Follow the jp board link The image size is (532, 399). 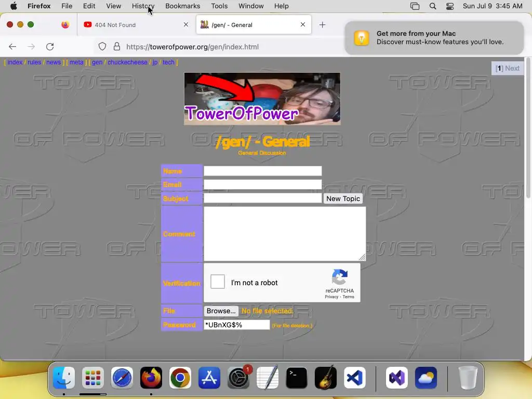(x=155, y=62)
